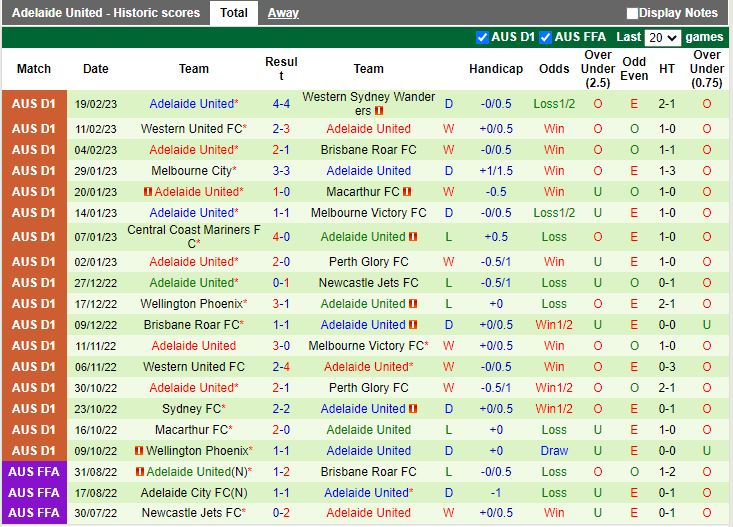
Task: Click red card icon after Macarthur FC on 20/01/23
Action: 407,192
